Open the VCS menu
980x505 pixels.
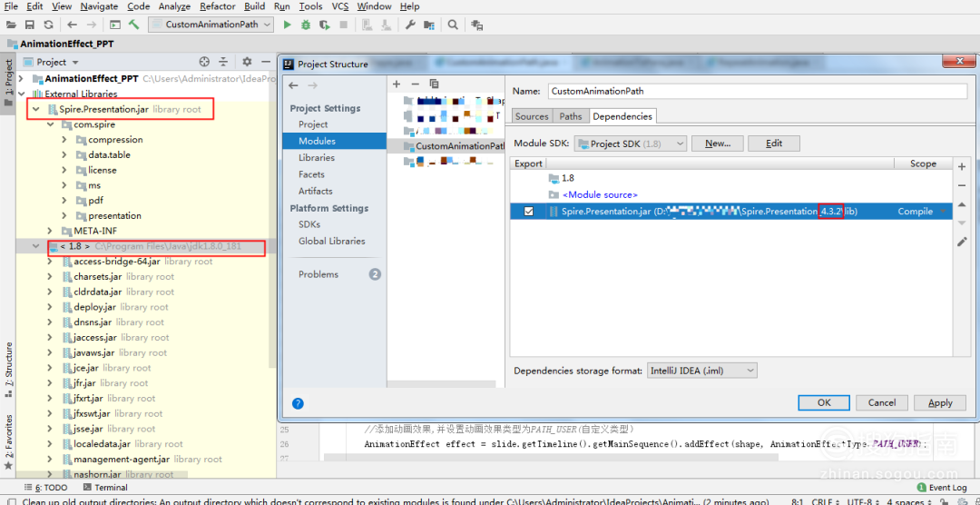(x=340, y=6)
